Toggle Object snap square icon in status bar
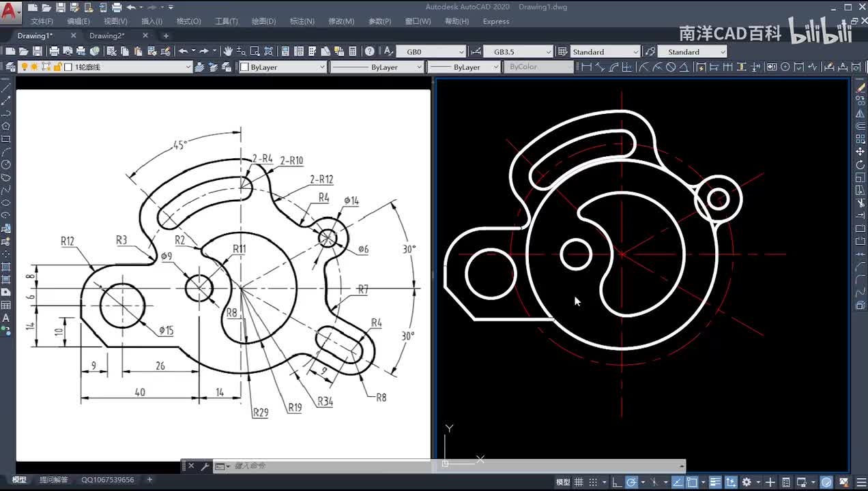 693,482
